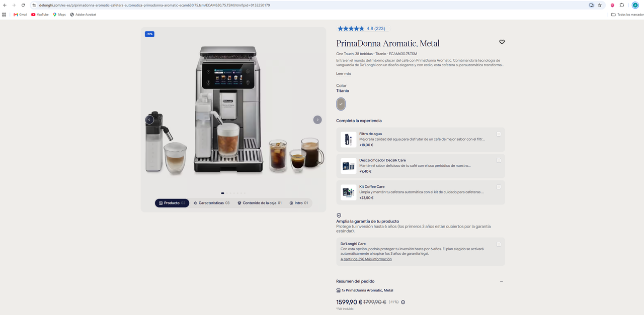
Task: Open the browser extensions puzzle icon
Action: point(621,5)
